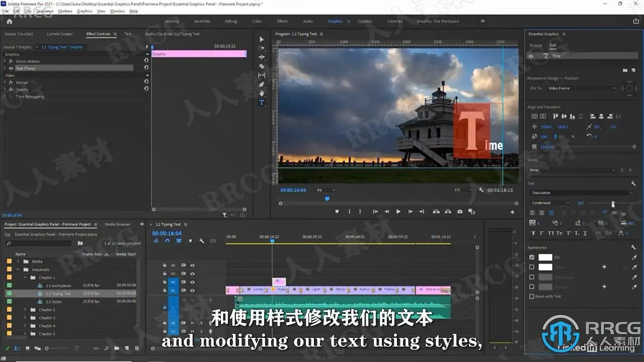Select the Track Select Forward tool

click(261, 48)
